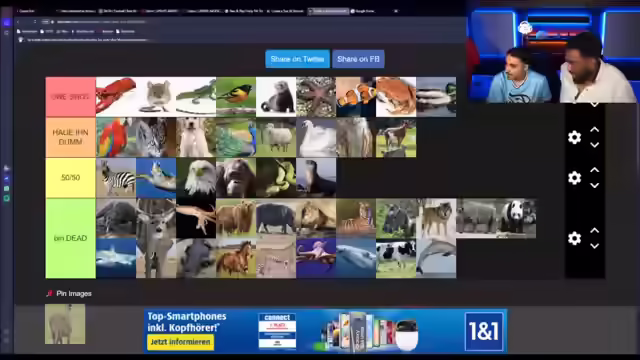The width and height of the screenshot is (640, 360).
Task: Select the white swan image
Action: [316, 137]
